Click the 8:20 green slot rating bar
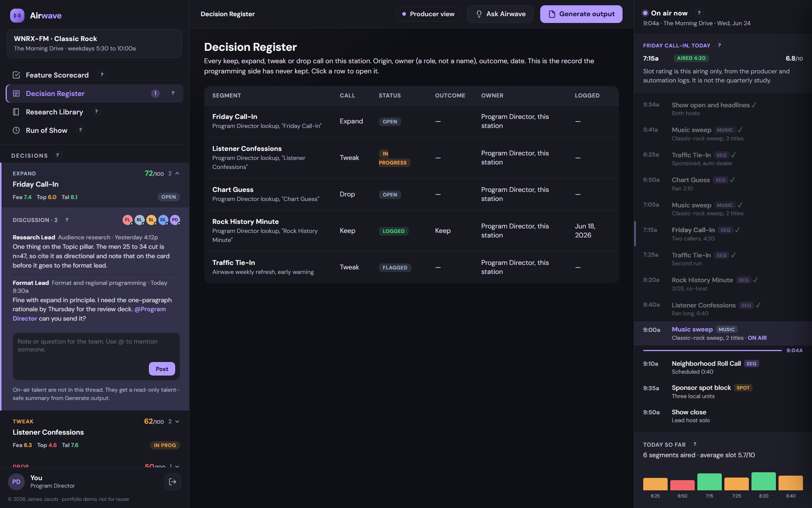The height and width of the screenshot is (508, 812). [764, 481]
